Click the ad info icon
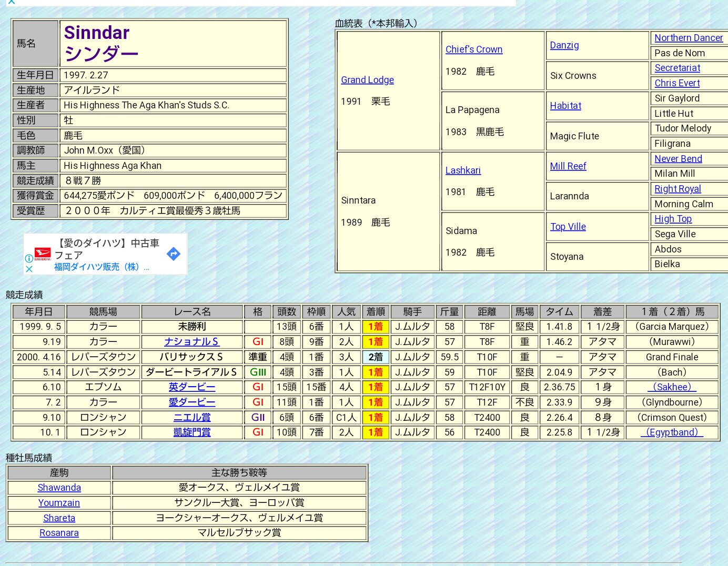This screenshot has height=566, width=728. (x=29, y=258)
